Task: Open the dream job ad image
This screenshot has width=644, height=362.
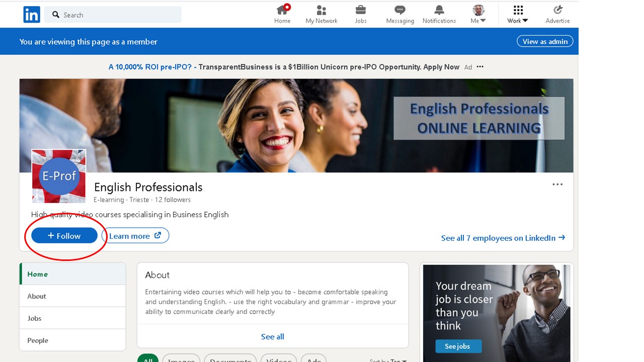Action: [497, 313]
